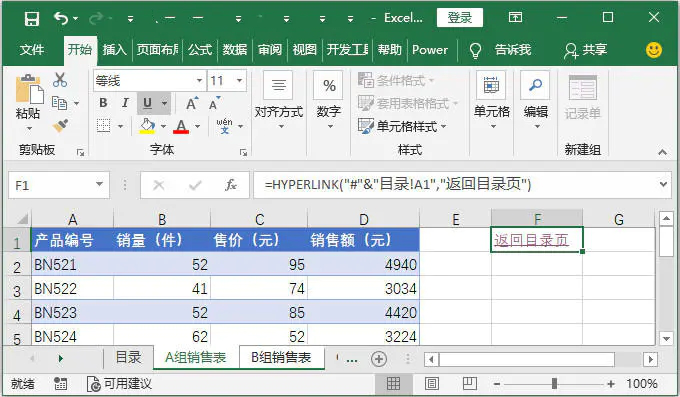This screenshot has width=680, height=397.
Task: Open the font size 11 dropdown
Action: coord(239,80)
